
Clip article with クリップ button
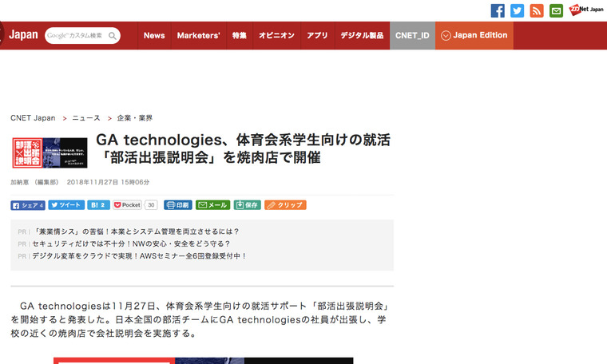(x=285, y=205)
